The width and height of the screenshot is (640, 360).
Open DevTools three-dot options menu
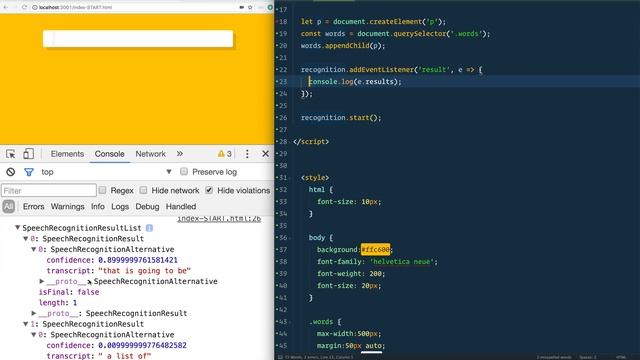click(247, 154)
